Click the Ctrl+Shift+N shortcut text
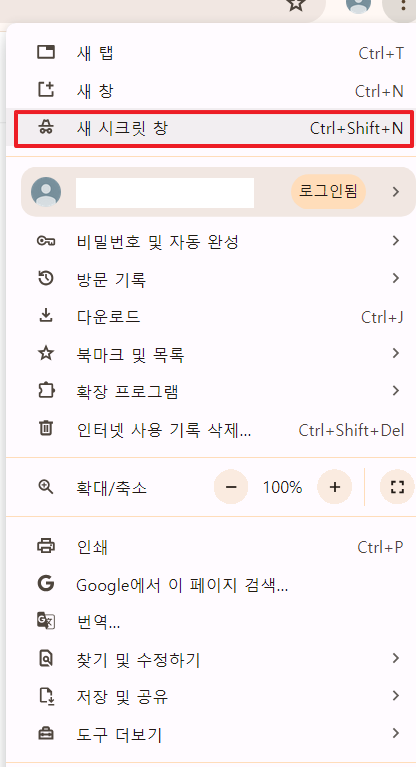 click(x=357, y=128)
